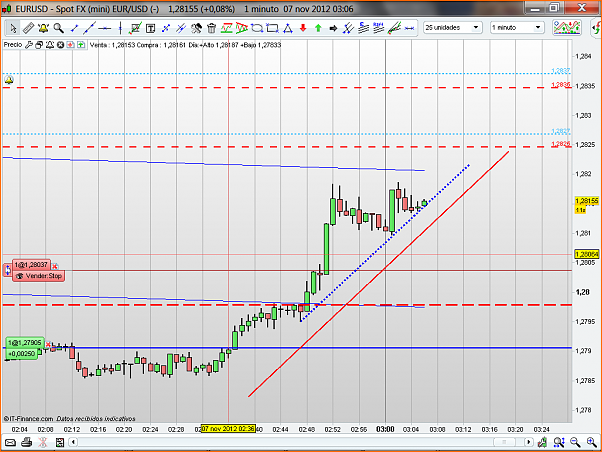Cancel the 1@1,28037 stop order
This screenshot has width=602, height=452.
point(55,266)
